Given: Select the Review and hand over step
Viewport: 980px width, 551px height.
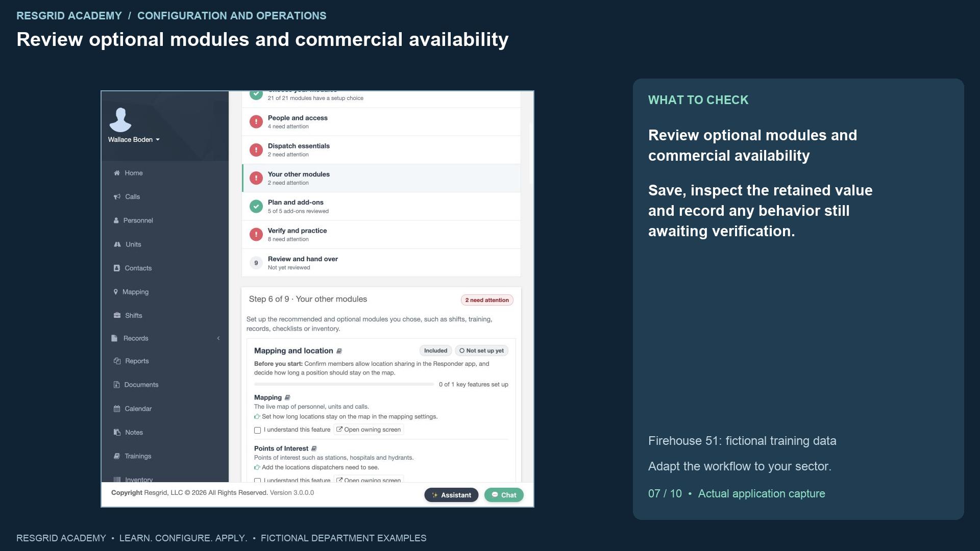Looking at the screenshot, I should (x=381, y=263).
